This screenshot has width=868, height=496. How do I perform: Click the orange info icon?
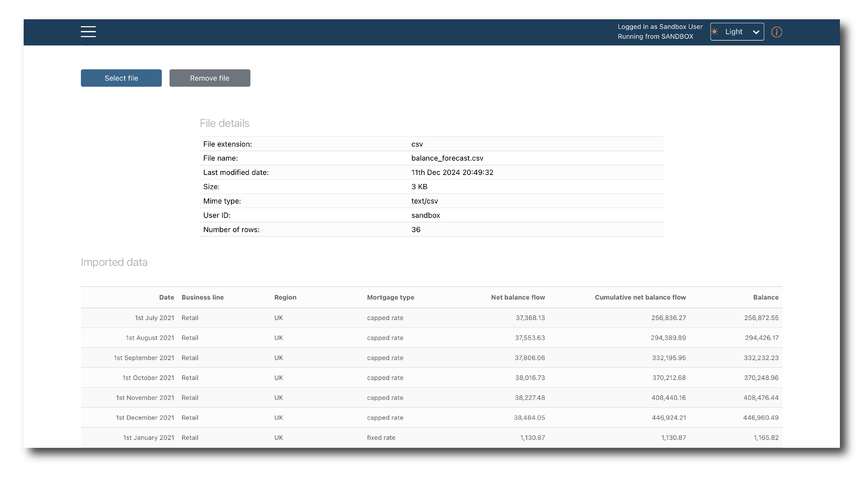click(776, 32)
